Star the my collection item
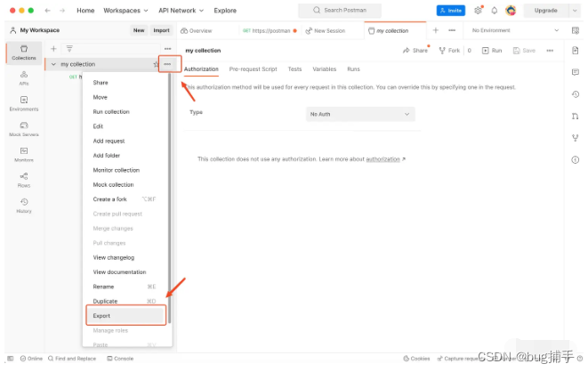Image resolution: width=588 pixels, height=372 pixels. 156,64
